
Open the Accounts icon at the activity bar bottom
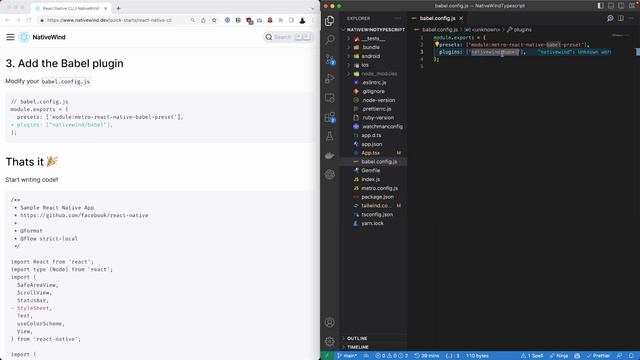pos(330,322)
